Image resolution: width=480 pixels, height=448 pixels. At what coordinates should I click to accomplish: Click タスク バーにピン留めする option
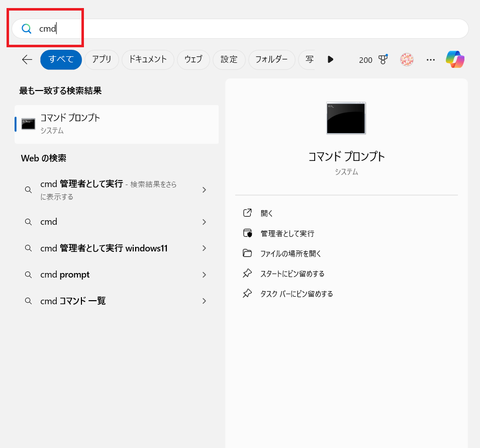point(297,294)
